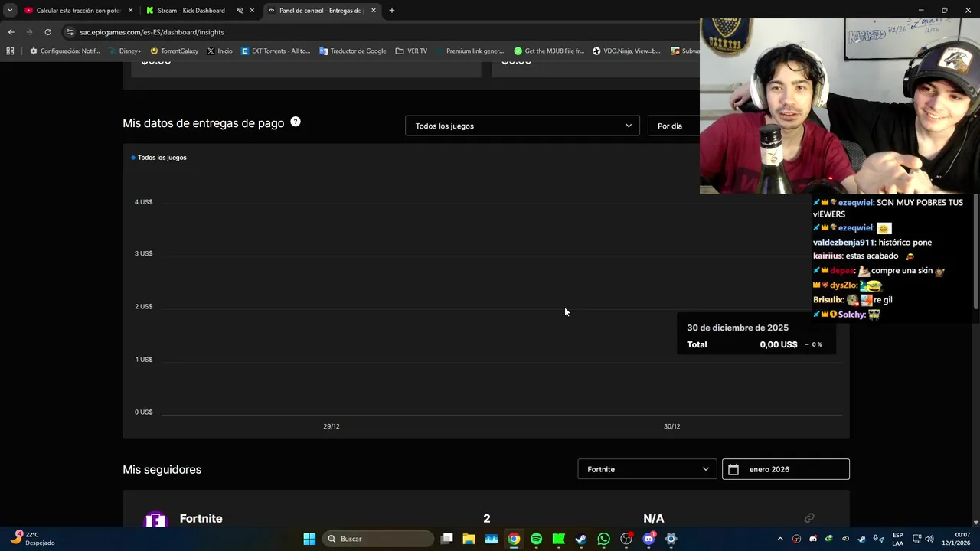The image size is (980, 551).
Task: Open WhatsApp from taskbar
Action: (603, 539)
